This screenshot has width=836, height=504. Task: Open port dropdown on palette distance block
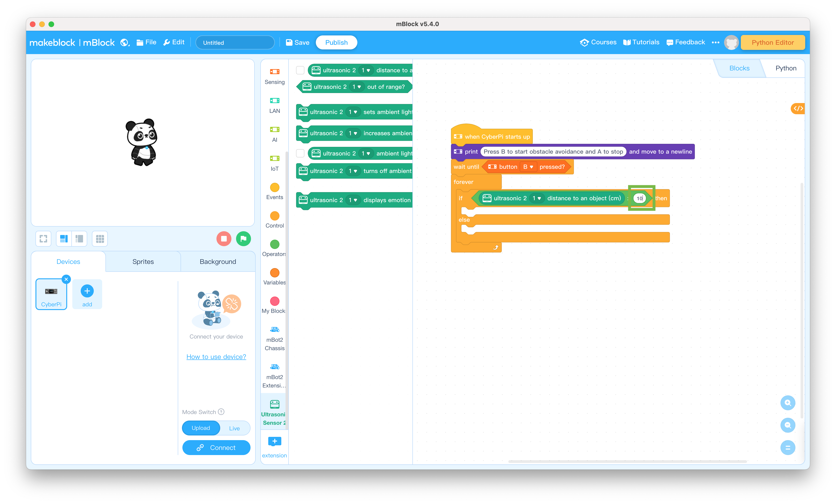coord(366,70)
